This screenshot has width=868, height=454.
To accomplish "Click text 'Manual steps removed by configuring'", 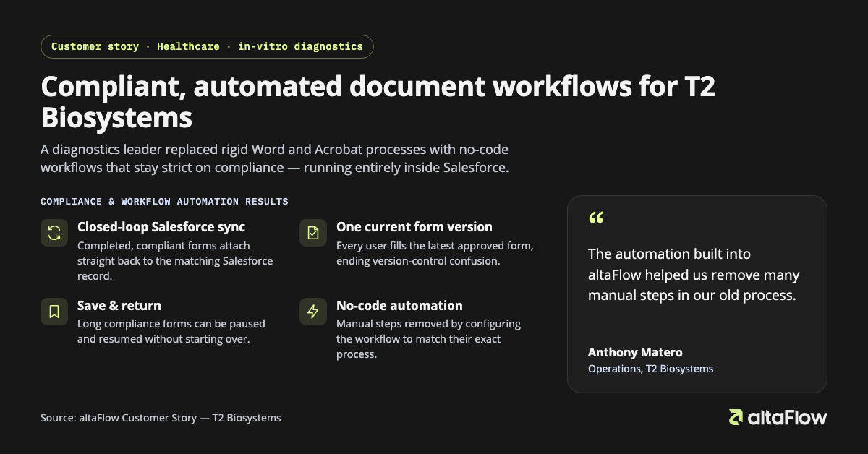I will (428, 338).
